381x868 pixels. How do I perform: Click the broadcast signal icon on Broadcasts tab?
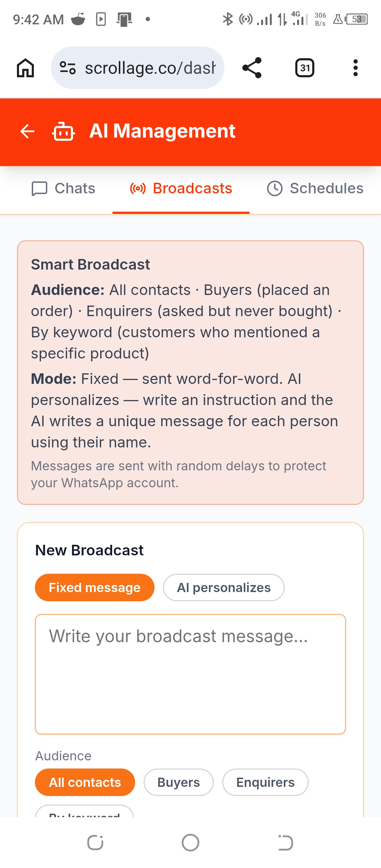138,188
